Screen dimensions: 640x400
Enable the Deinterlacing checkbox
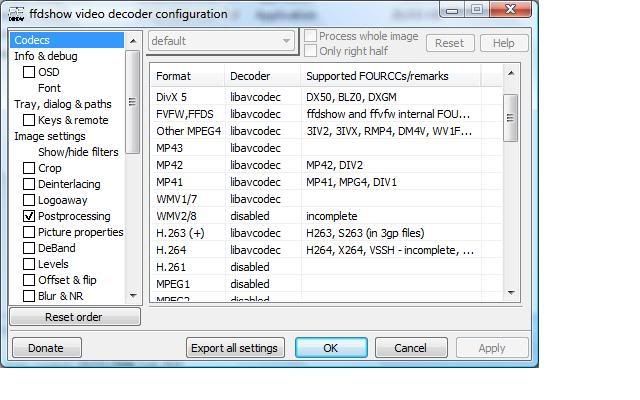29,184
